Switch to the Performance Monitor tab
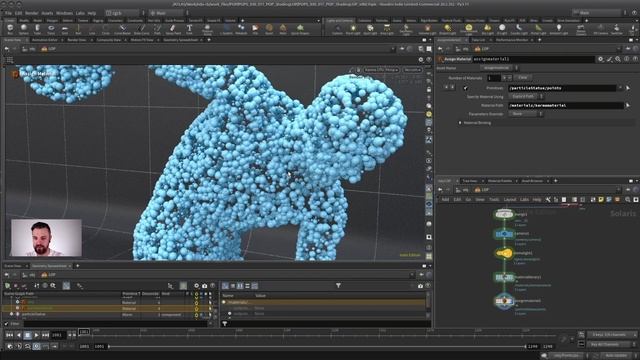The image size is (640, 360). (x=512, y=40)
